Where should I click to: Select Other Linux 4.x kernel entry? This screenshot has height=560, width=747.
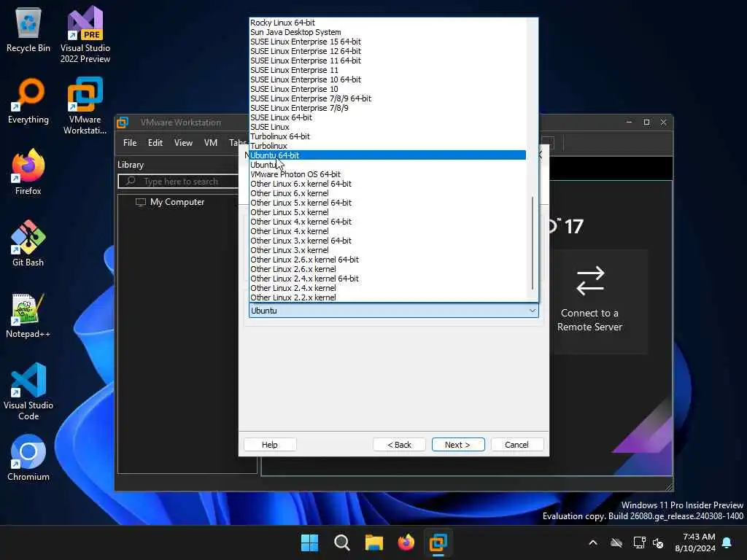387,231
